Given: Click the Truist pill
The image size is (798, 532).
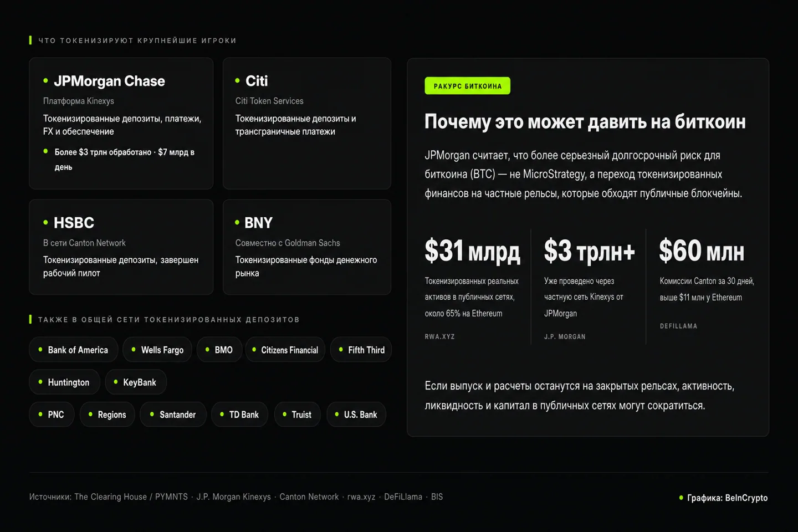Looking at the screenshot, I should coord(297,414).
